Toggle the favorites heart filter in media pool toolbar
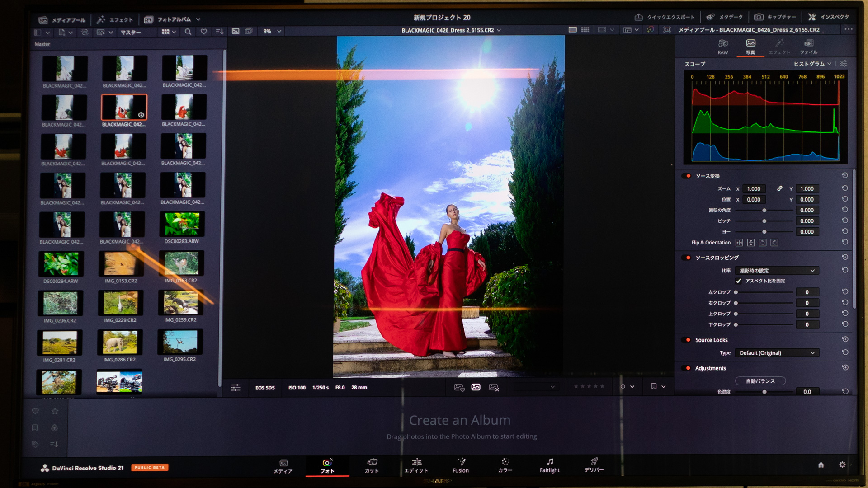 tap(203, 32)
